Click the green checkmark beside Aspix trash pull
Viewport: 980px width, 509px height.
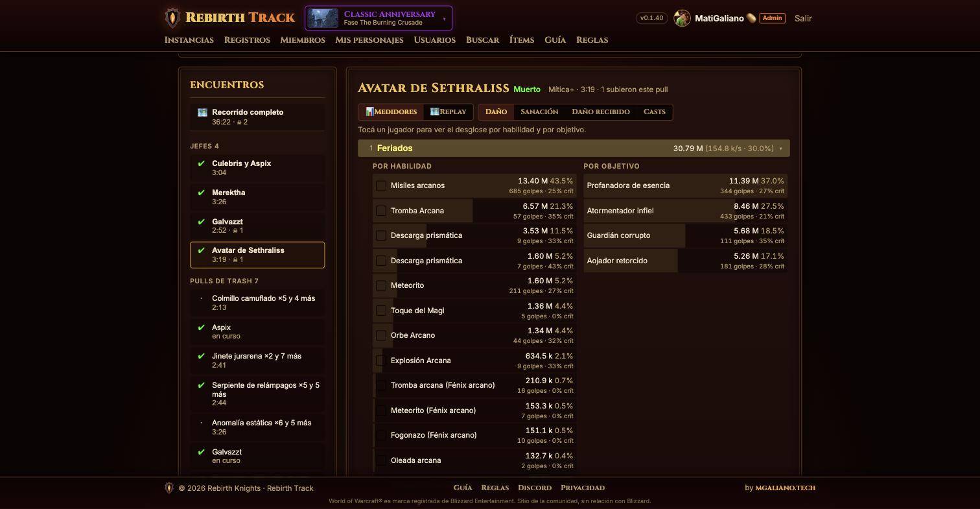[202, 328]
